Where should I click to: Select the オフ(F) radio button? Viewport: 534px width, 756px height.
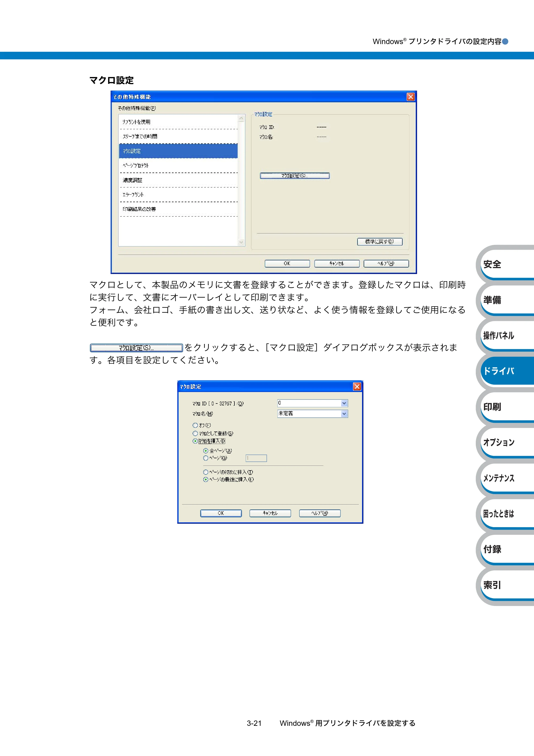pos(195,425)
